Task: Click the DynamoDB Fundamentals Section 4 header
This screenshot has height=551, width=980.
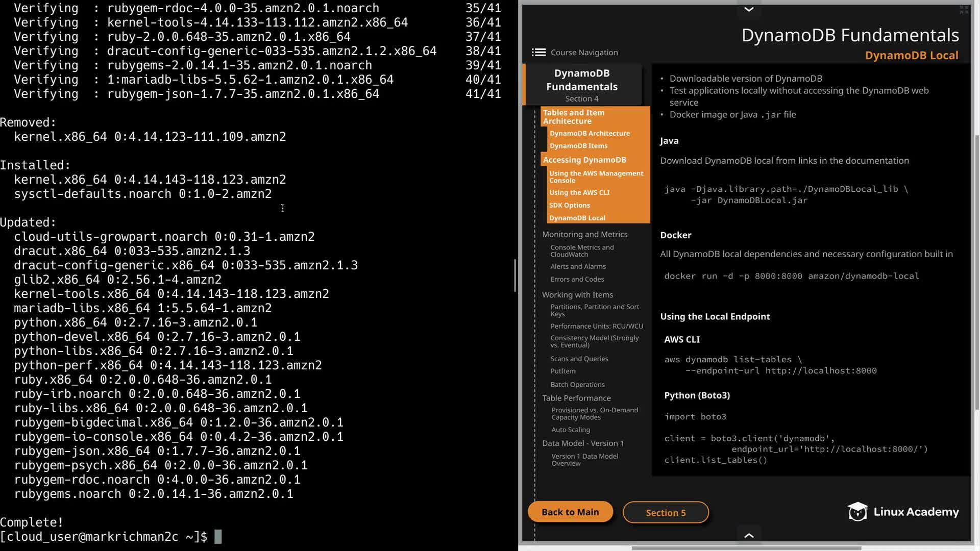Action: 582,85
